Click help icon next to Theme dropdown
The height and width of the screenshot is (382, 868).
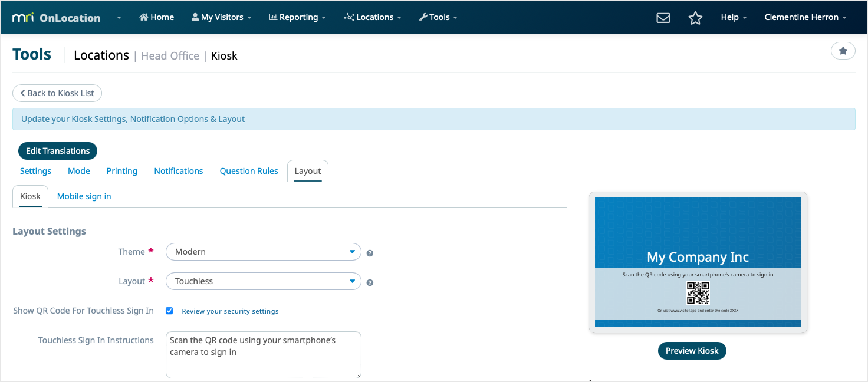click(370, 253)
